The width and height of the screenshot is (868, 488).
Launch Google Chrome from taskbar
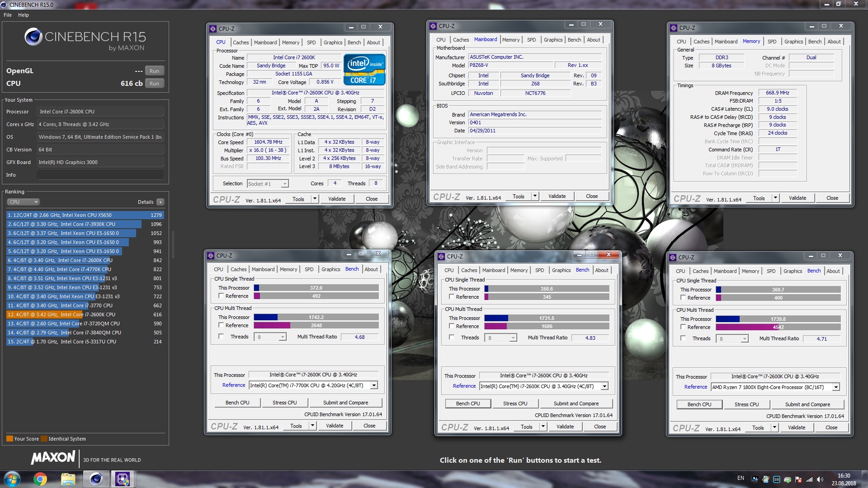point(40,479)
